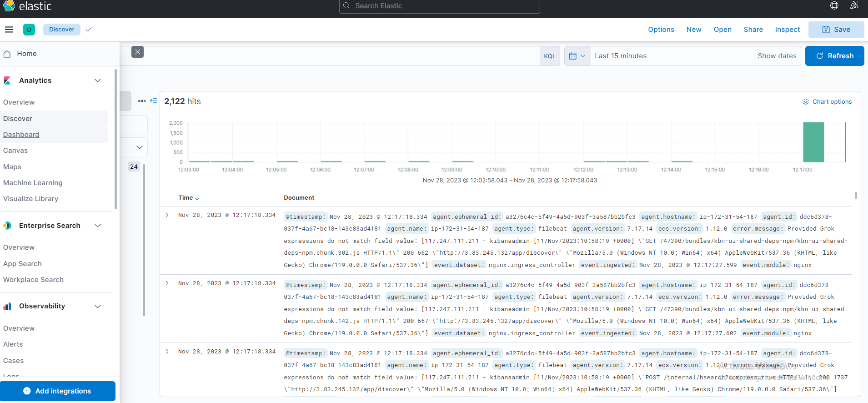Click the Elastic logo
Screen dimensions: 868x403
click(x=27, y=6)
